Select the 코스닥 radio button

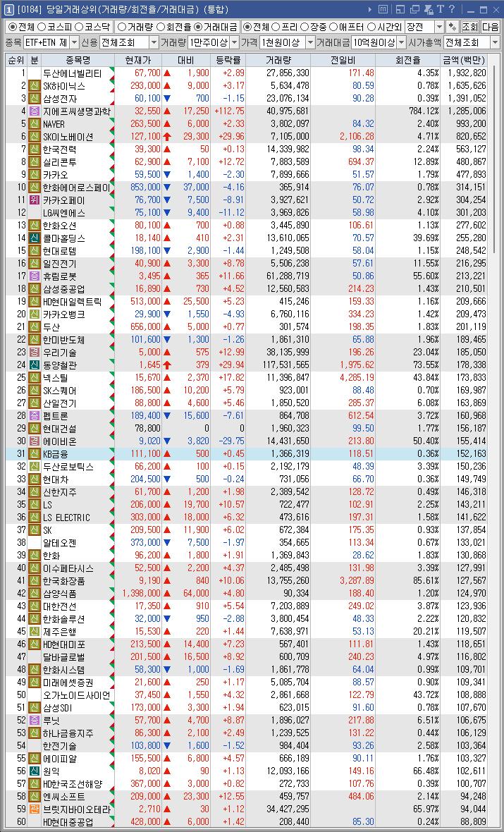click(92, 27)
